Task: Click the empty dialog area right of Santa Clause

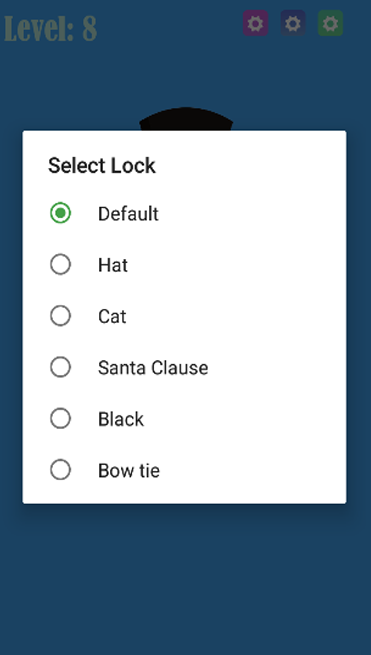Action: click(x=276, y=368)
